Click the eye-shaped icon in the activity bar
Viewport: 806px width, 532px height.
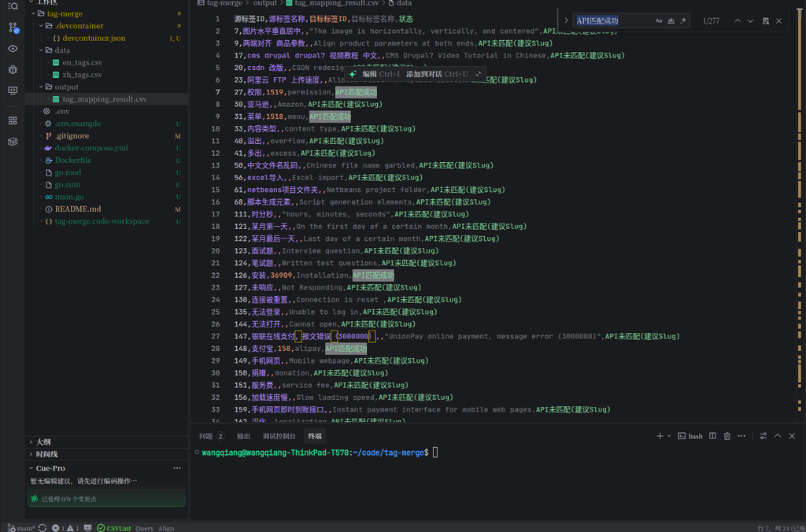tap(13, 48)
